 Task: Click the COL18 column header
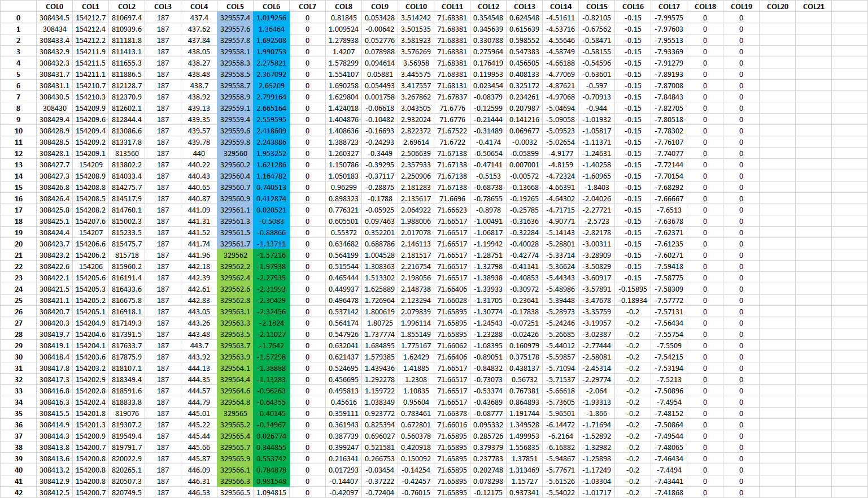(x=705, y=6)
